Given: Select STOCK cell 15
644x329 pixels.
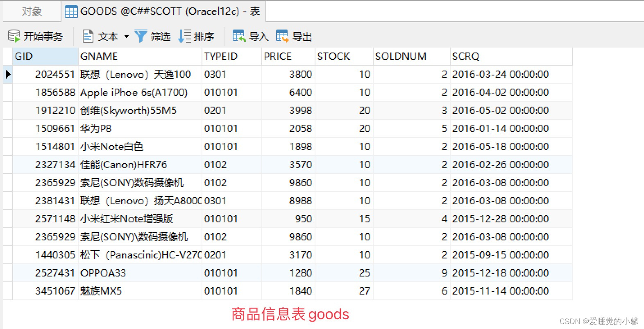Looking at the screenshot, I should click(x=344, y=219).
